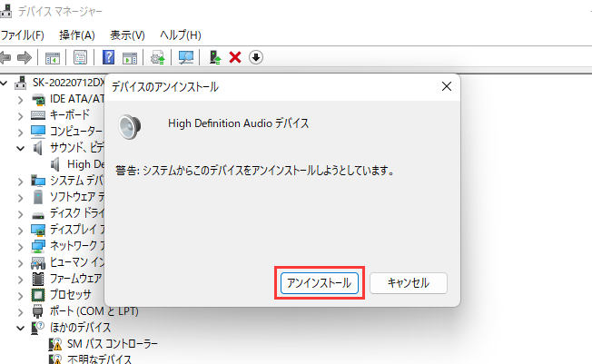The image size is (592, 364).
Task: Collapse the ほかのデバイス category
Action: (x=20, y=328)
